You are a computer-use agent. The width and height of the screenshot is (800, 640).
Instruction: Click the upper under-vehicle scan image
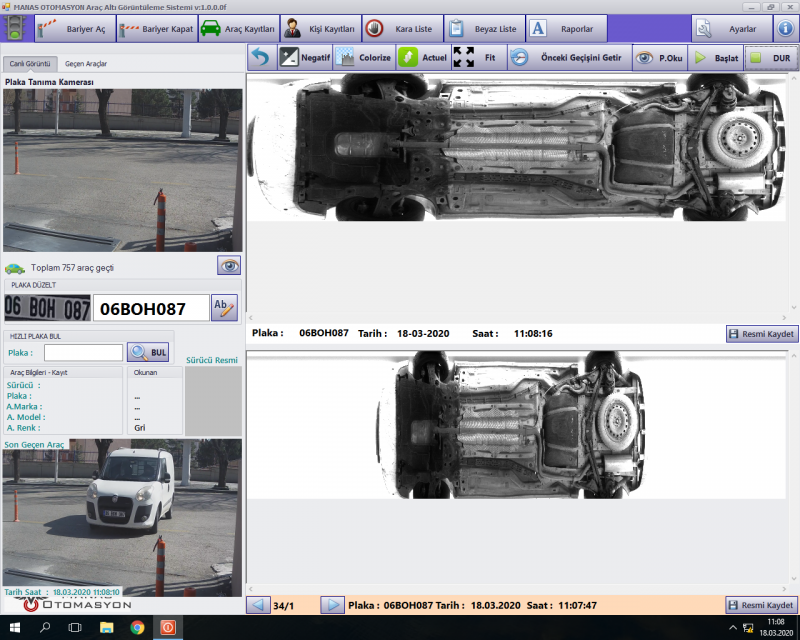coord(516,147)
